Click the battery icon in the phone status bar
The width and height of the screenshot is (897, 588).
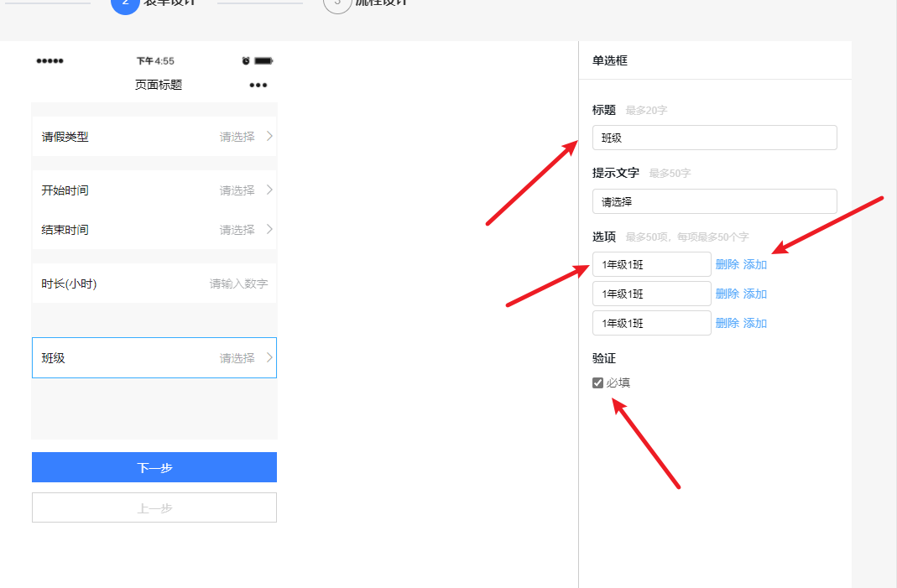pyautogui.click(x=265, y=60)
